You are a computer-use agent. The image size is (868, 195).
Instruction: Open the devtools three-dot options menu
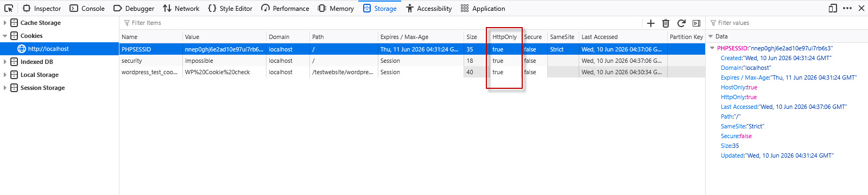click(x=847, y=8)
